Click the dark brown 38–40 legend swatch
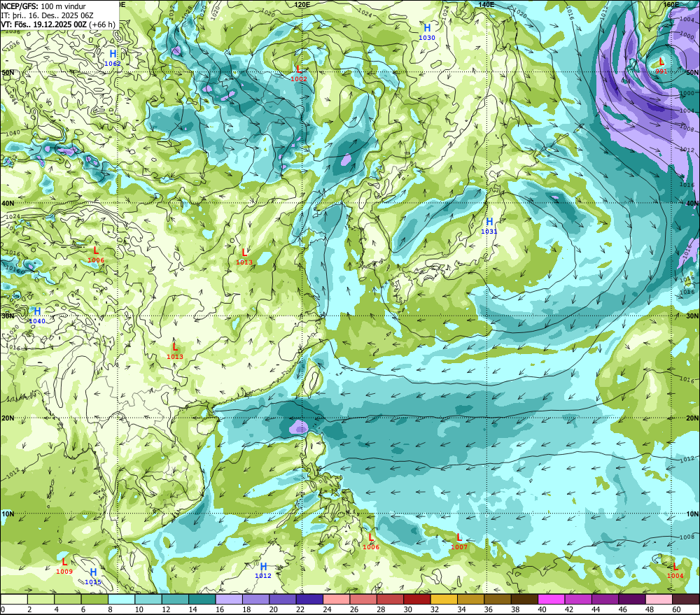Image resolution: width=700 pixels, height=615 pixels. coord(524,599)
